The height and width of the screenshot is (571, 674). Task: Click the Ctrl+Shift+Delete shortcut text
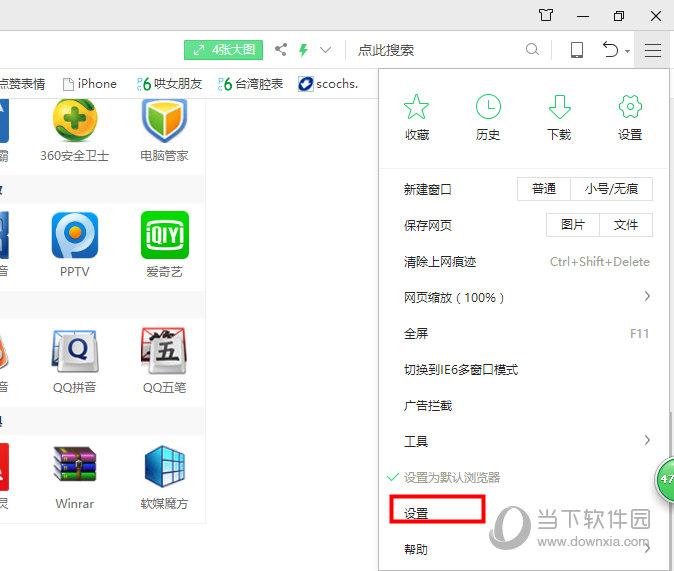click(600, 262)
